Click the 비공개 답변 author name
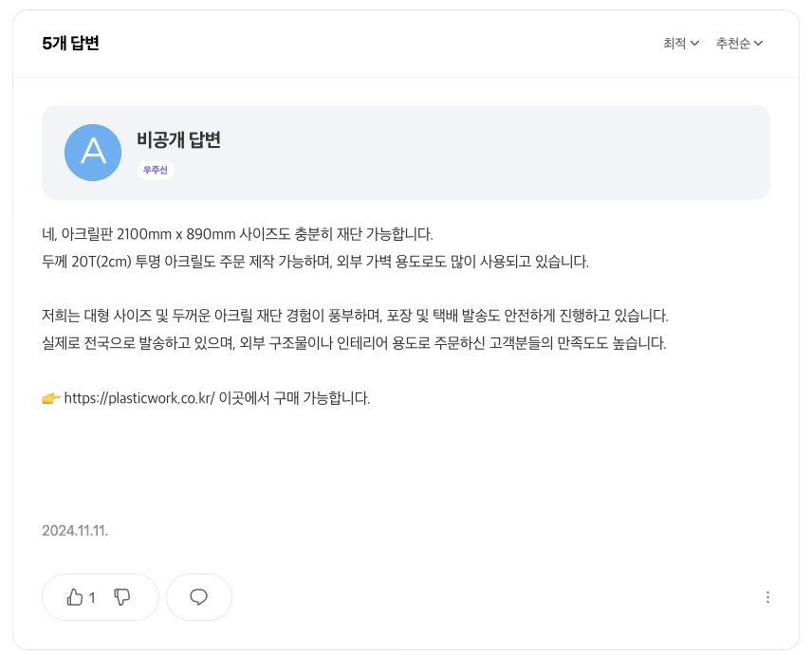Screen dimensions: 812x655 pyautogui.click(x=179, y=139)
